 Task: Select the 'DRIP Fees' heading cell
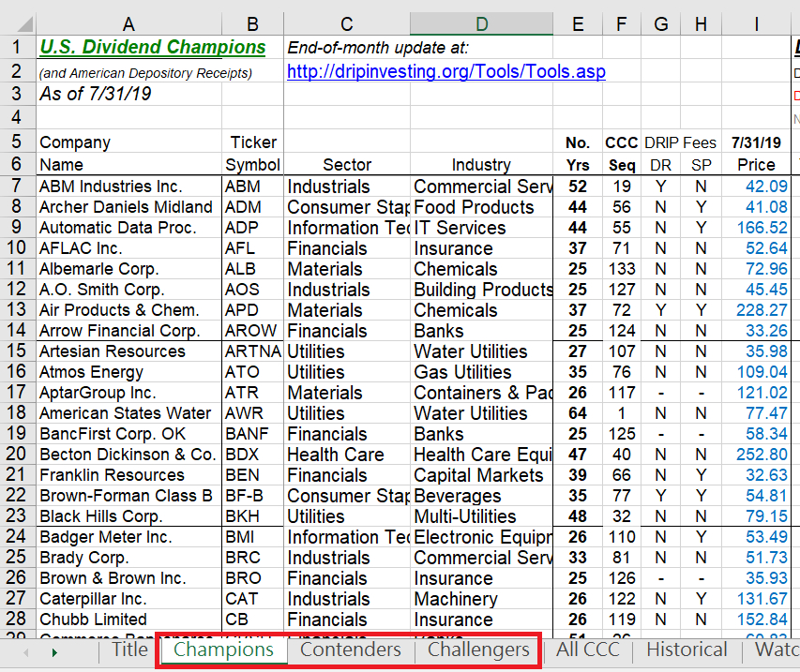(681, 142)
